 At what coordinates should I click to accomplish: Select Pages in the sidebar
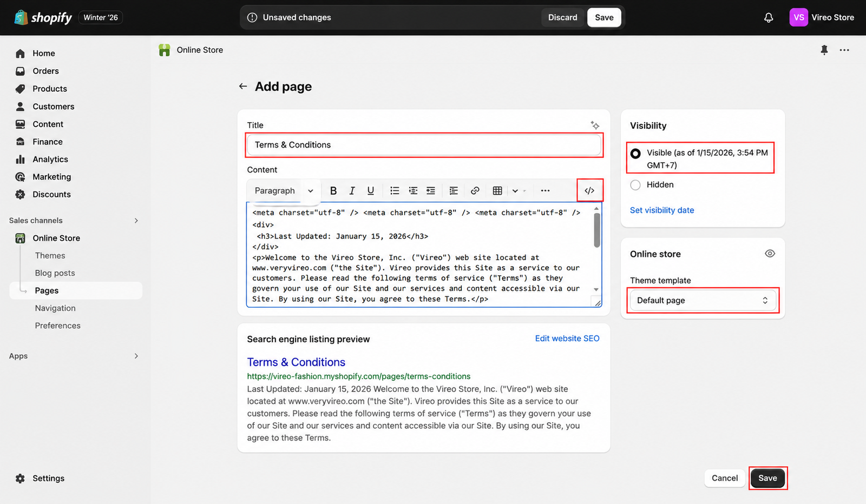click(76, 290)
